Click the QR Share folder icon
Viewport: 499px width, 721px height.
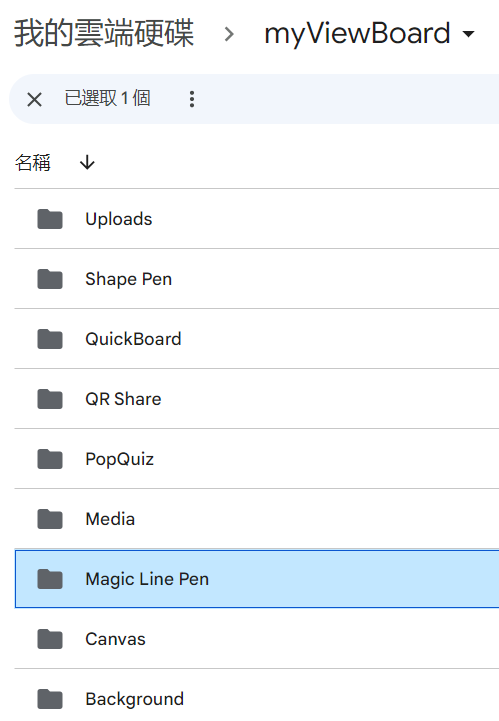[x=50, y=399]
